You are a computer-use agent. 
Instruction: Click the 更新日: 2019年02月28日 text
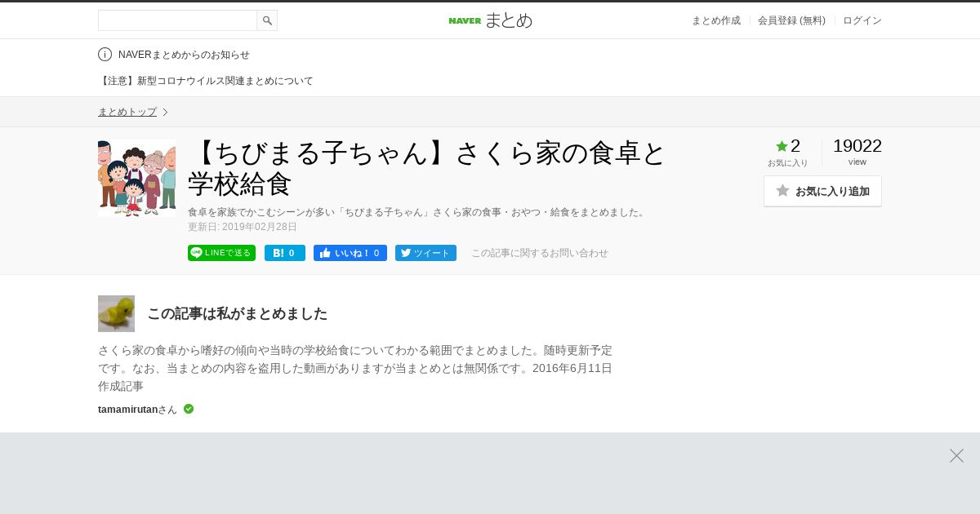click(243, 227)
